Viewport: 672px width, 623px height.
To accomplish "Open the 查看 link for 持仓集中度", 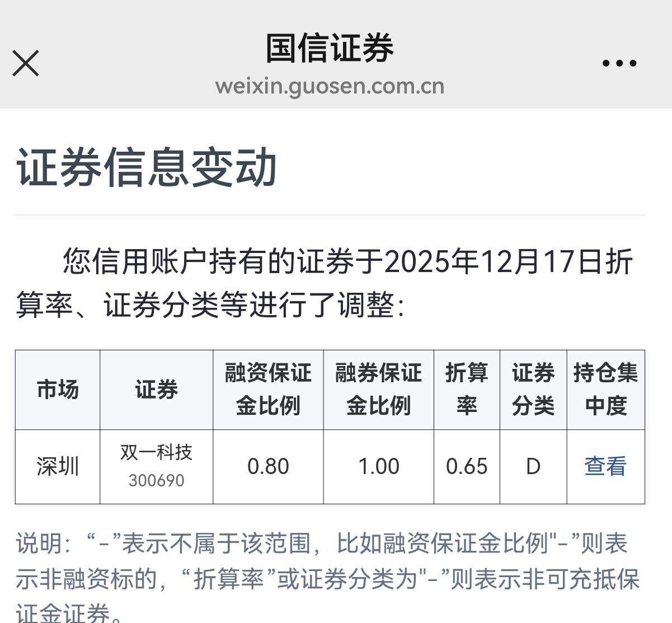I will point(605,466).
